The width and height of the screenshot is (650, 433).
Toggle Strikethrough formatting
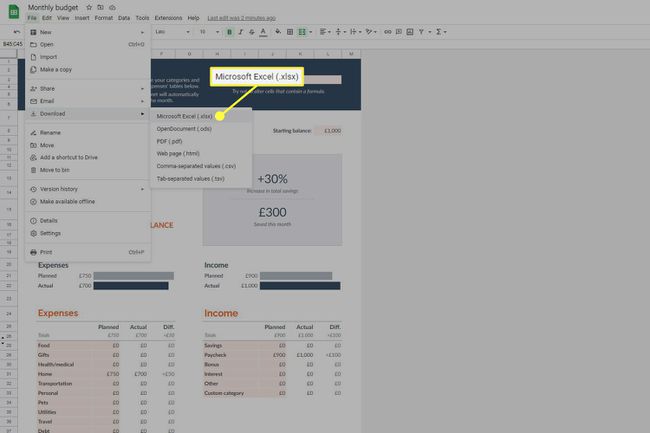pos(252,32)
